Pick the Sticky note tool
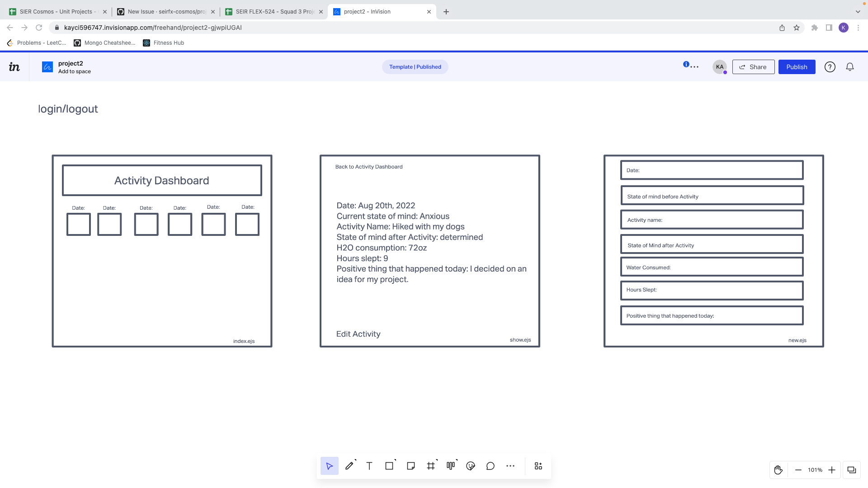Screen dimensions: 868x488 pos(410,465)
